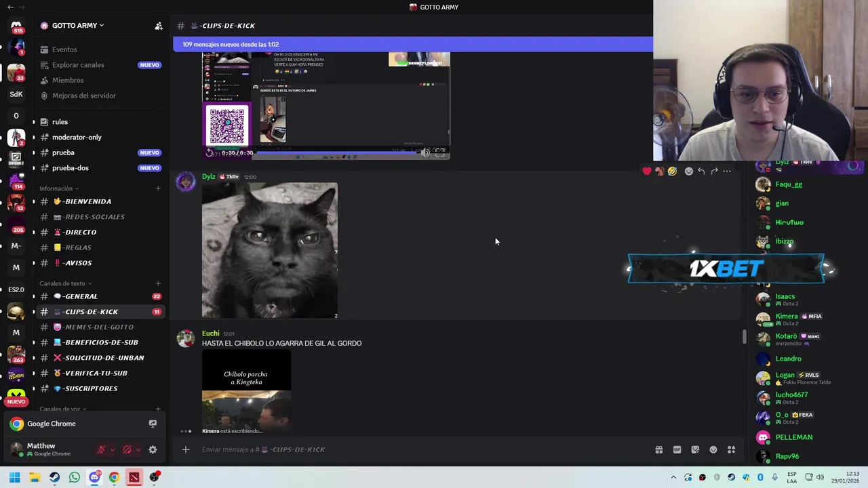The width and height of the screenshot is (868, 488).
Task: Open the GENERAL text channel
Action: pyautogui.click(x=100, y=296)
